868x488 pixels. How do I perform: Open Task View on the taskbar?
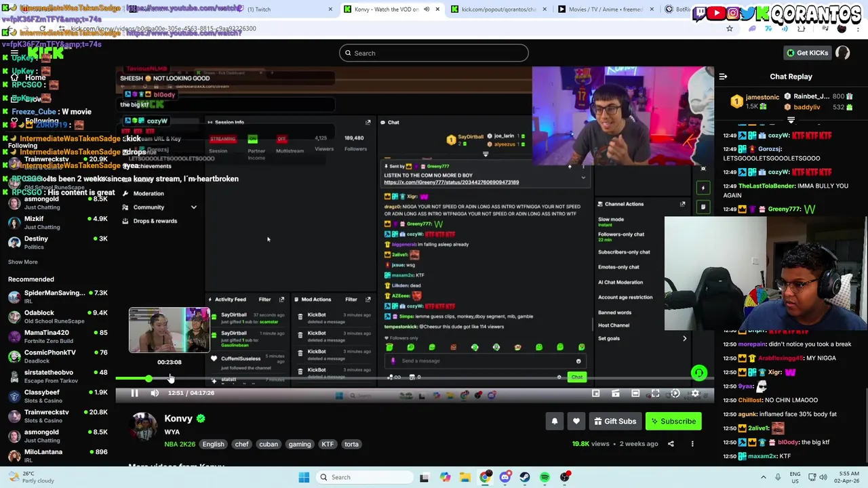(424, 477)
